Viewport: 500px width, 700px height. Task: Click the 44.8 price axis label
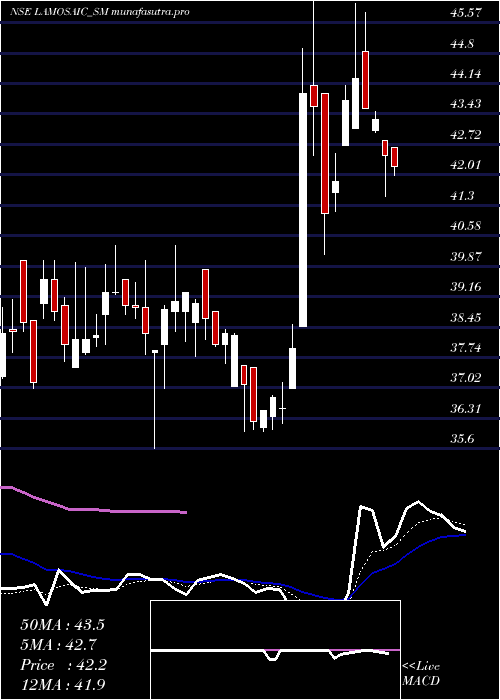(x=462, y=44)
